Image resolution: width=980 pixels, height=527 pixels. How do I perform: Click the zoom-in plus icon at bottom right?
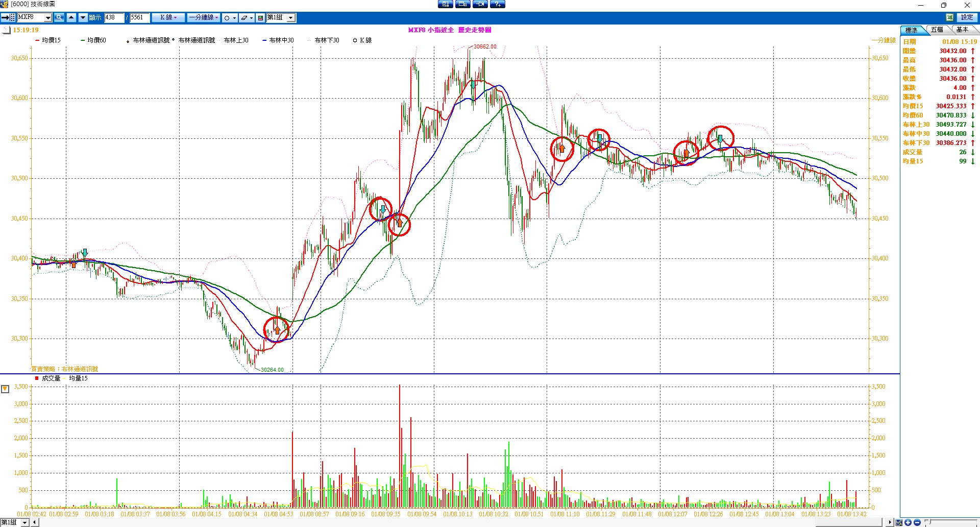tap(908, 522)
